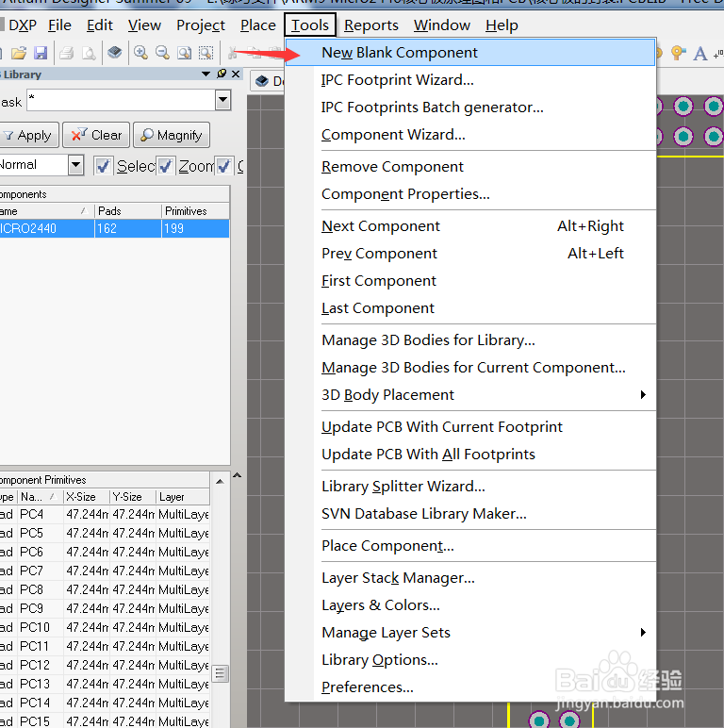
Task: Choose New Blank Component
Action: 470,53
